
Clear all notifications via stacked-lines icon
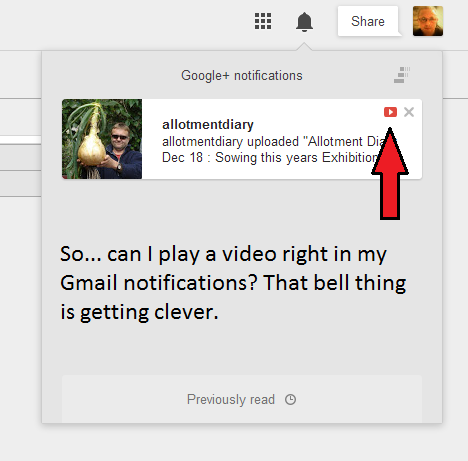(x=401, y=75)
